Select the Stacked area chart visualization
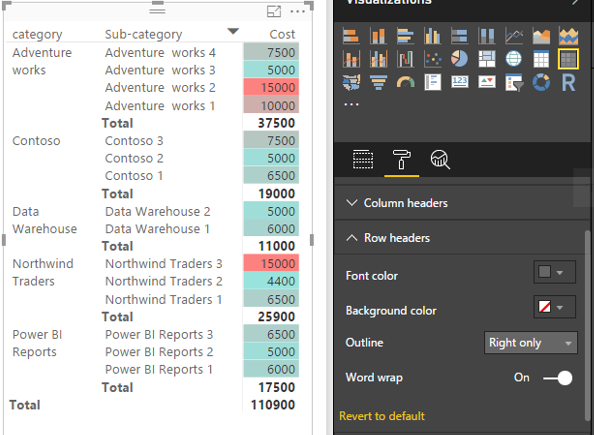The image size is (594, 435). tap(568, 36)
